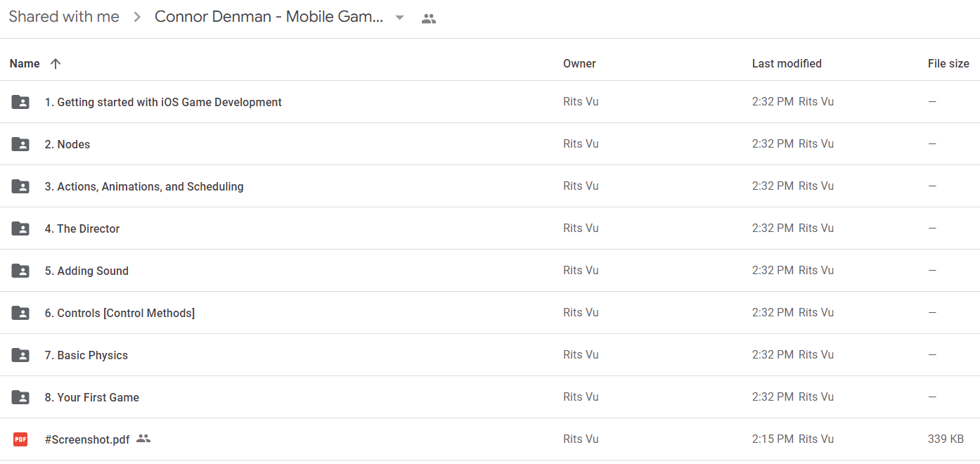
Task: Click the folder icon for Your First Game
Action: coord(20,397)
